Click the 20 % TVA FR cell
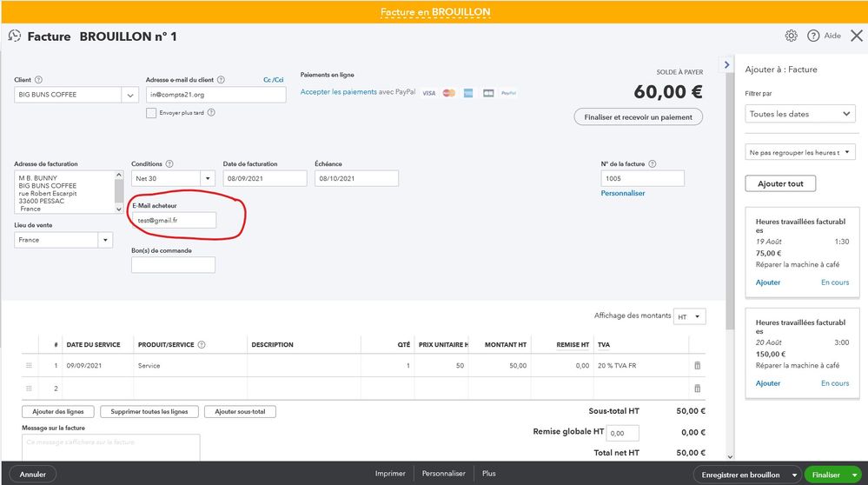This screenshot has height=485, width=868. point(641,365)
